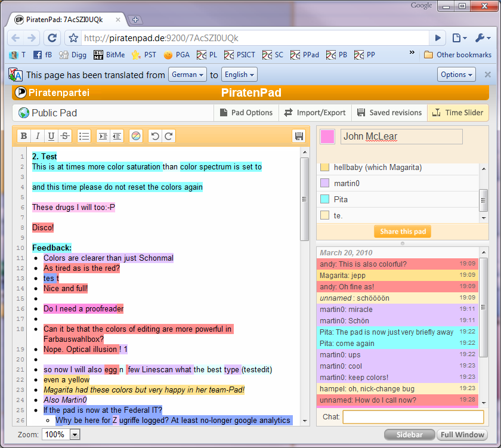Open the Import/Export tab
The height and width of the screenshot is (448, 501).
point(315,113)
